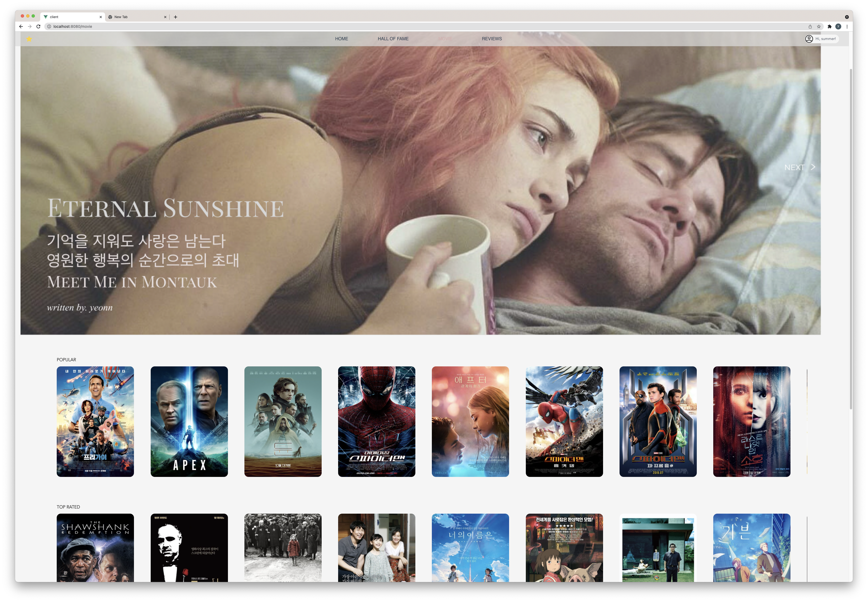This screenshot has height=602, width=868.
Task: Open the Free Guy poster
Action: (95, 421)
